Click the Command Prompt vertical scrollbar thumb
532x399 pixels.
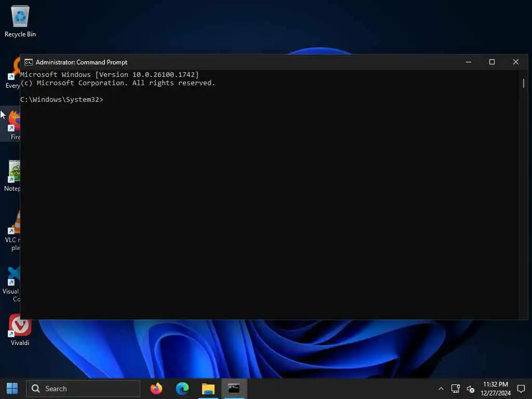coord(524,83)
